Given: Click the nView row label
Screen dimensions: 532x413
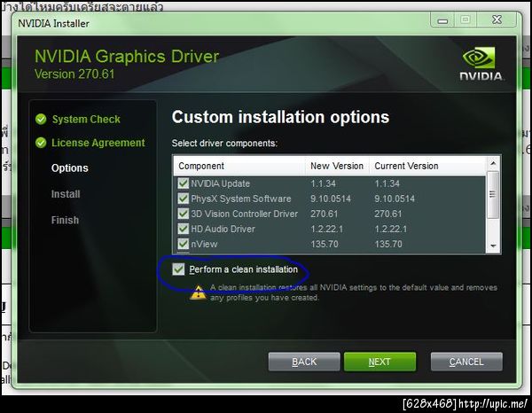Looking at the screenshot, I should [204, 244].
